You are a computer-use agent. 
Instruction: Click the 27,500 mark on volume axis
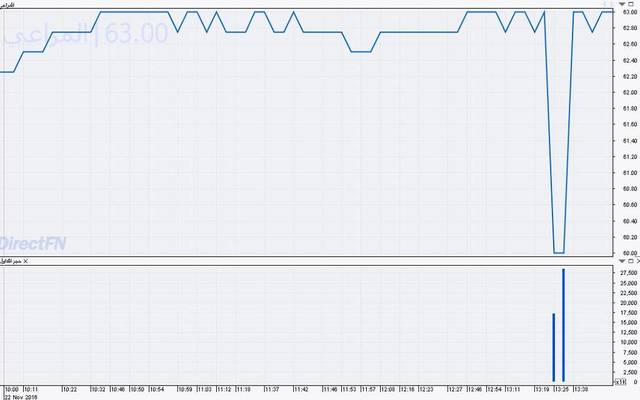point(629,272)
